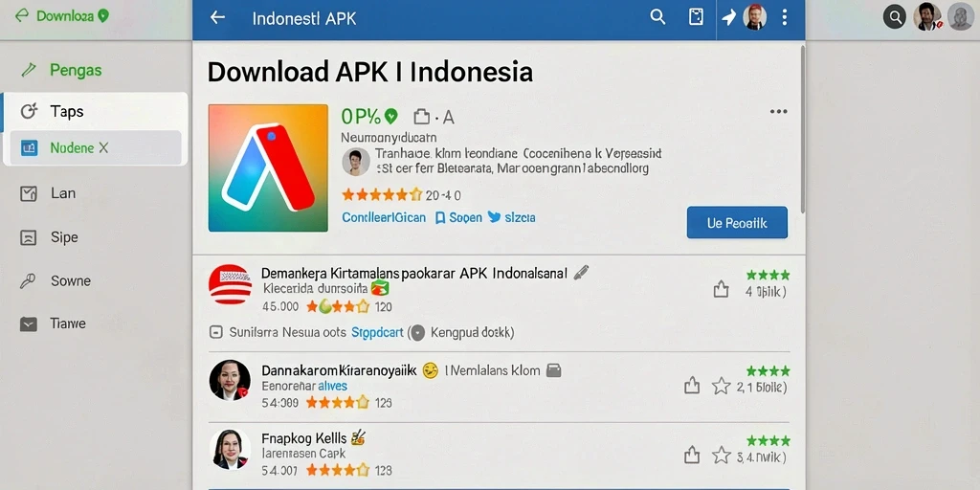The image size is (980, 490).
Task: Open the gray user avatar top right
Action: tap(960, 17)
